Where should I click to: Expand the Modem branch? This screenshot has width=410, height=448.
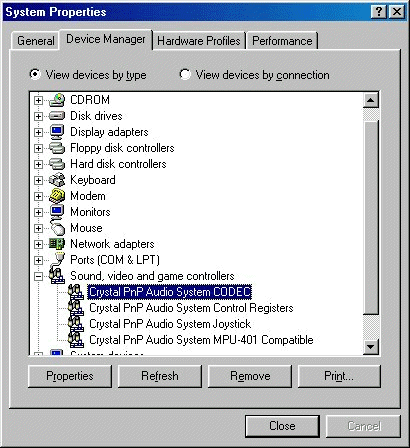(38, 196)
